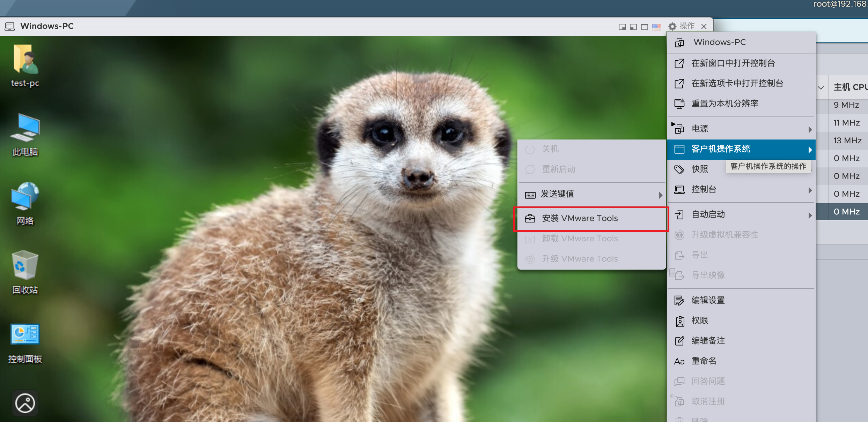Click the 快照 menu item
Viewport: 868px width, 422px height.
pos(699,169)
